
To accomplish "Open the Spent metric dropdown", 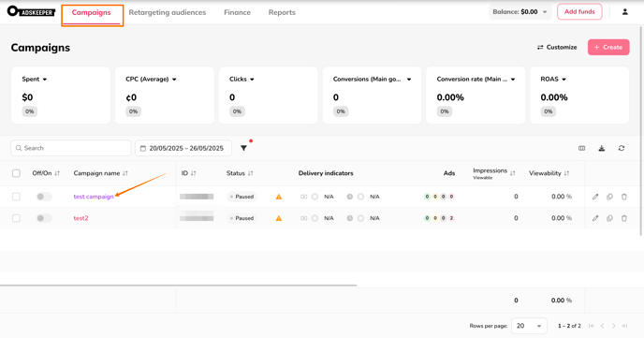I will [x=35, y=79].
